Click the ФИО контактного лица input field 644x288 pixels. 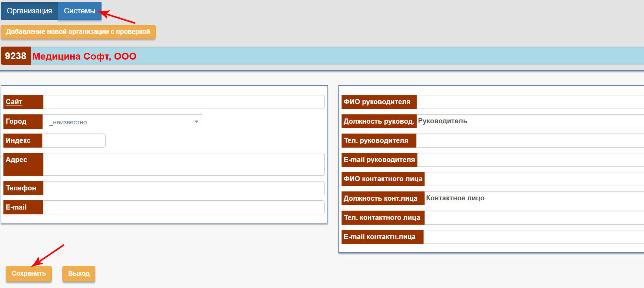[534, 179]
